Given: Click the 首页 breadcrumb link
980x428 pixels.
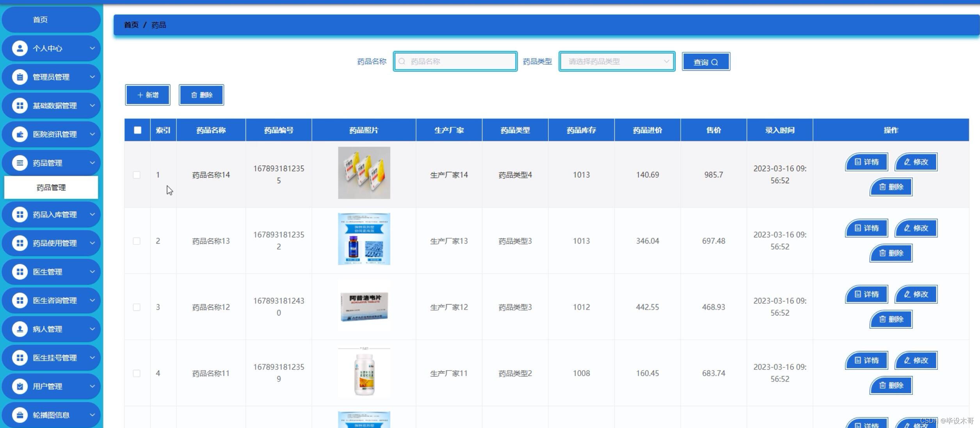Looking at the screenshot, I should [x=131, y=25].
